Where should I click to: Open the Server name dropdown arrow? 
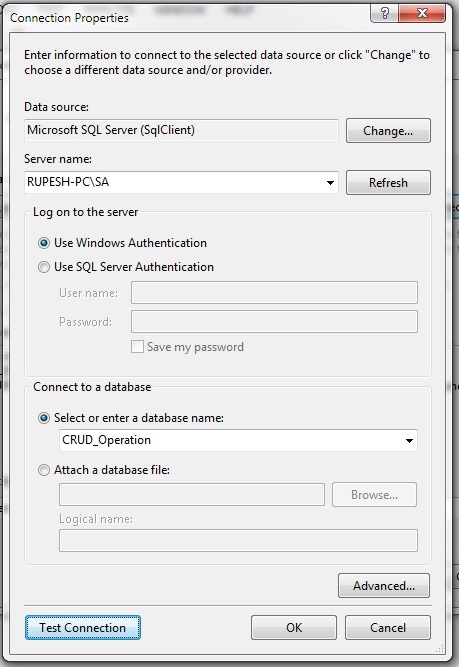330,183
